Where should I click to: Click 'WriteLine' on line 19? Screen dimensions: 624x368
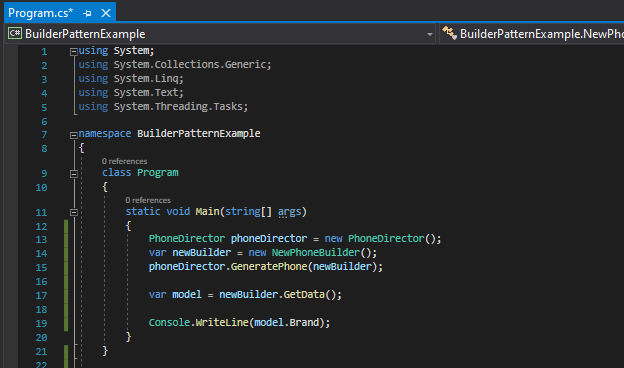[x=222, y=322]
